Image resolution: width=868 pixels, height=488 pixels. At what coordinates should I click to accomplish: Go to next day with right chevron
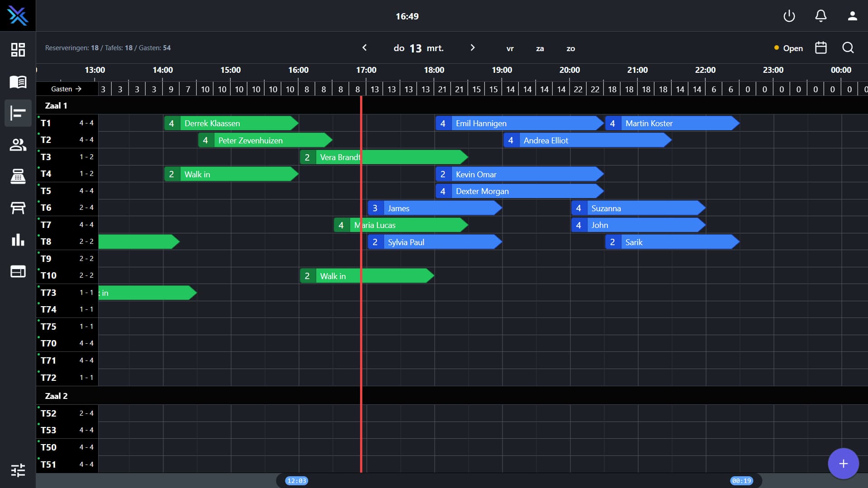472,47
